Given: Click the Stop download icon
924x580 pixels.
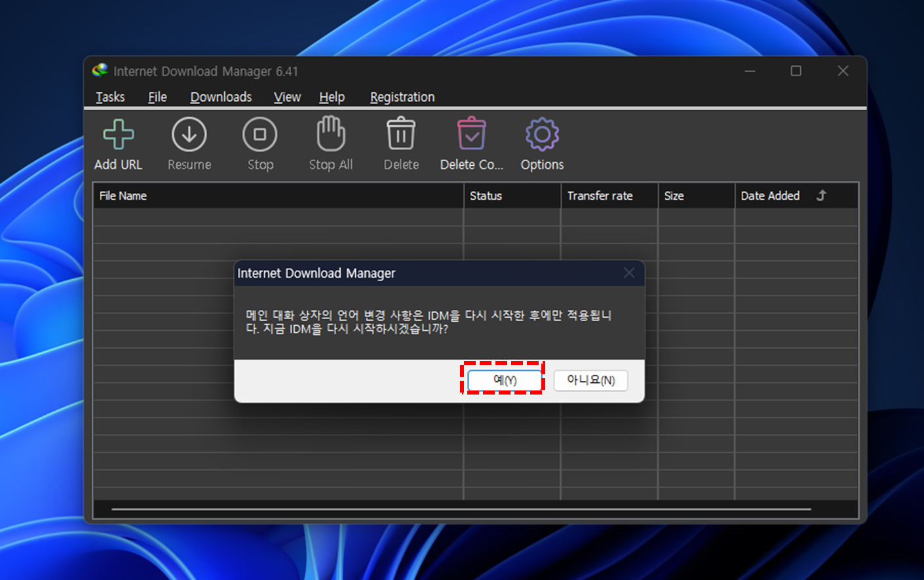Looking at the screenshot, I should pos(260,134).
